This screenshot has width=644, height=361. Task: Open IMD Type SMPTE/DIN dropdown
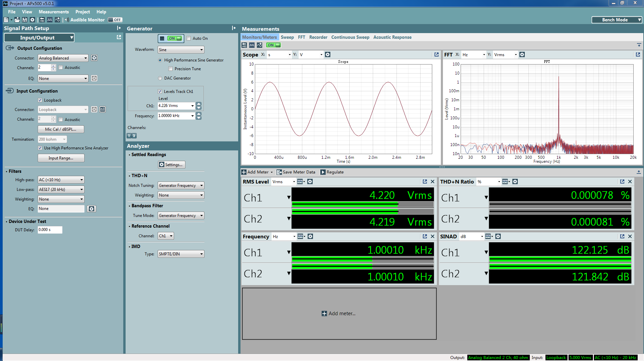pos(181,254)
